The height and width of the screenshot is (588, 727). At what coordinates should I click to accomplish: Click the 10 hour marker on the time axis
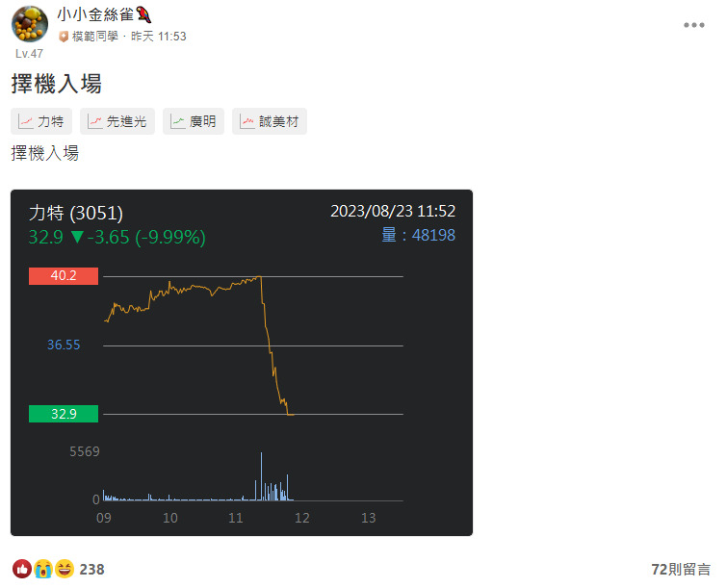coord(170,518)
